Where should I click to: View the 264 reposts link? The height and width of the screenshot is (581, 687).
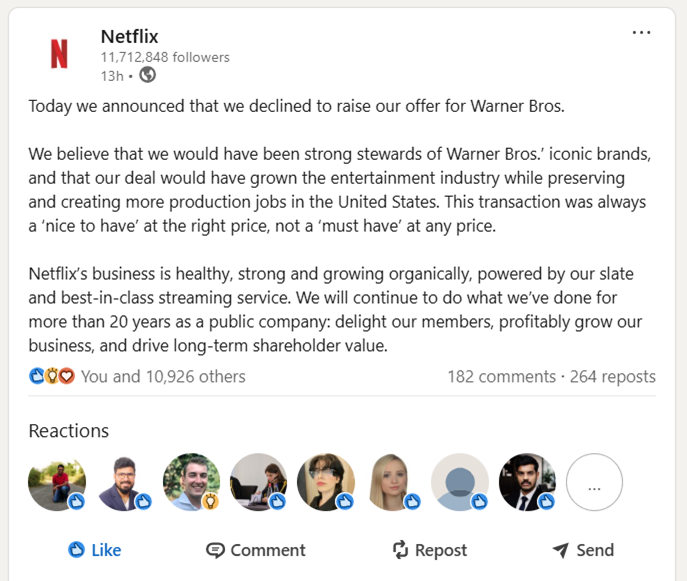[614, 376]
